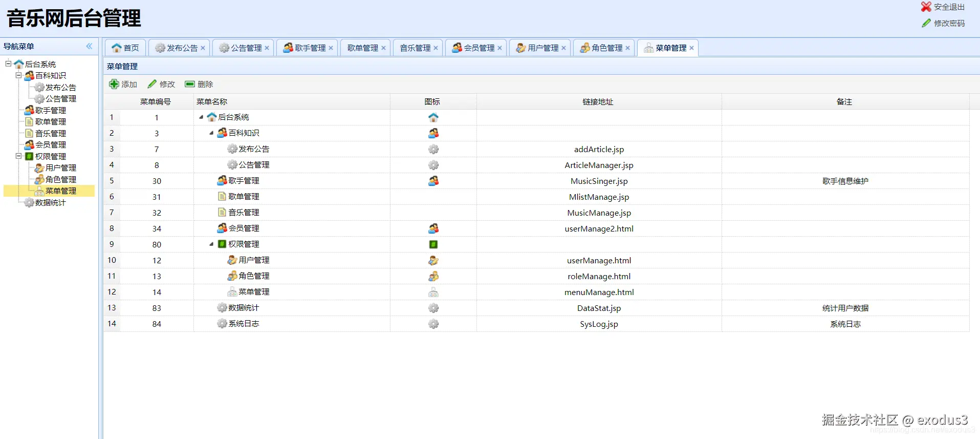Select 会员管理 in the navigation tree
Screen dimensions: 980x439
(x=51, y=145)
